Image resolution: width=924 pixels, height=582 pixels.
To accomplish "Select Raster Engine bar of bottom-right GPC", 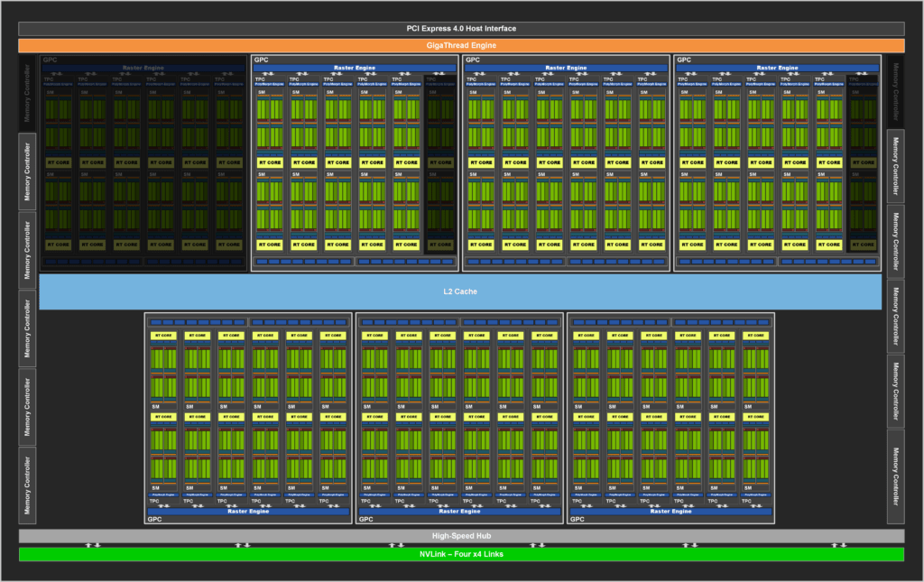I will 670,512.
